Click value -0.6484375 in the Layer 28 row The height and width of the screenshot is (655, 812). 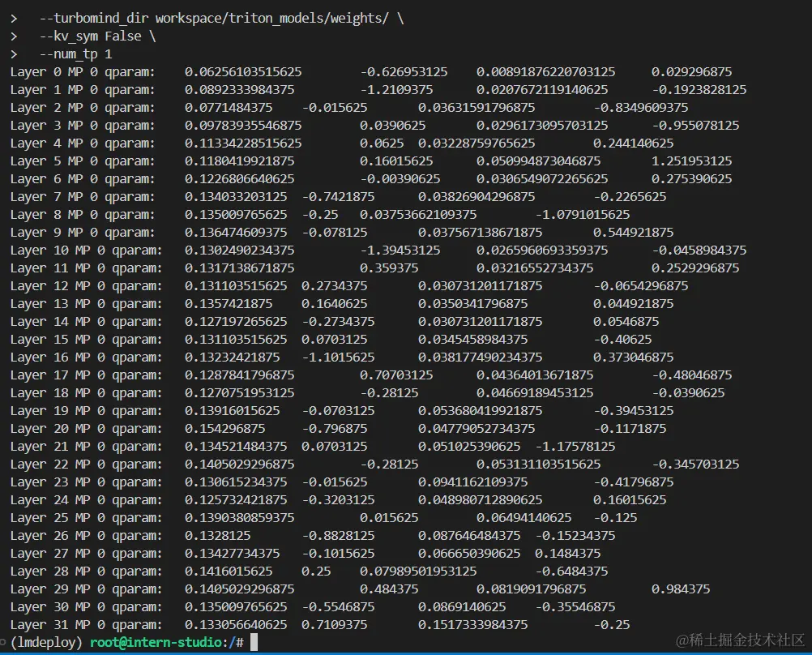(x=571, y=571)
